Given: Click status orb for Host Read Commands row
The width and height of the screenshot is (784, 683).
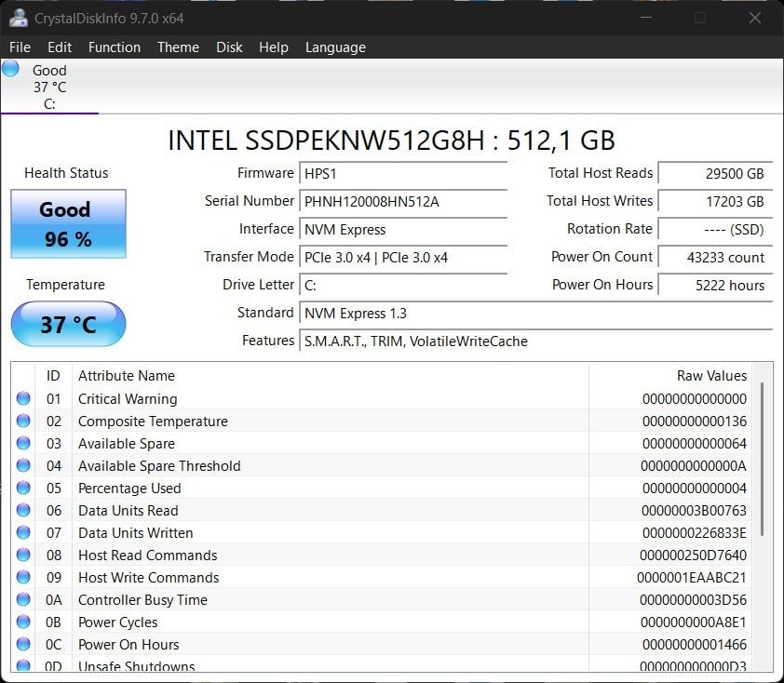Looking at the screenshot, I should tap(23, 555).
